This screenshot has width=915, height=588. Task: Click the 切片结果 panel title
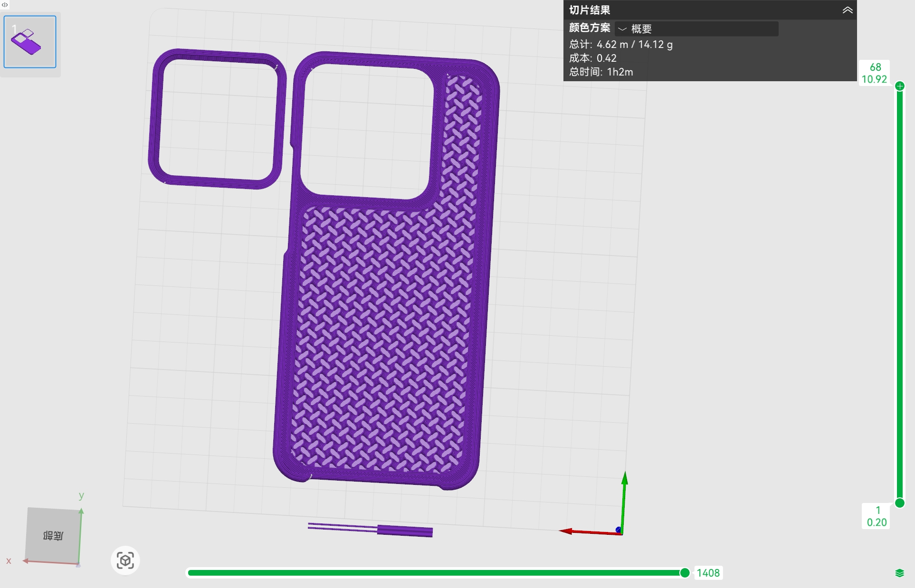click(590, 10)
